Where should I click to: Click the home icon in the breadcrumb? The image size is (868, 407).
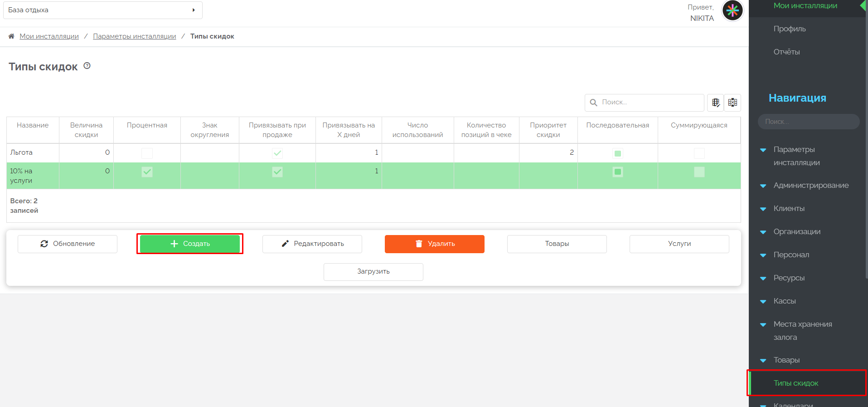(x=11, y=36)
